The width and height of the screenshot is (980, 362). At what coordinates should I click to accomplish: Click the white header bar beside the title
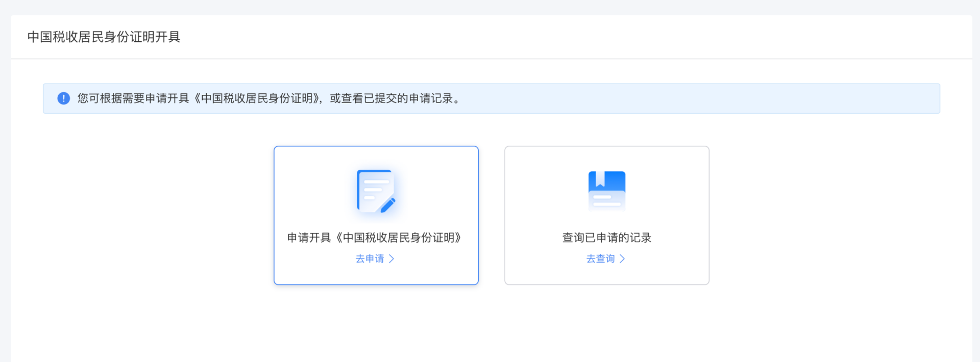[x=561, y=37]
